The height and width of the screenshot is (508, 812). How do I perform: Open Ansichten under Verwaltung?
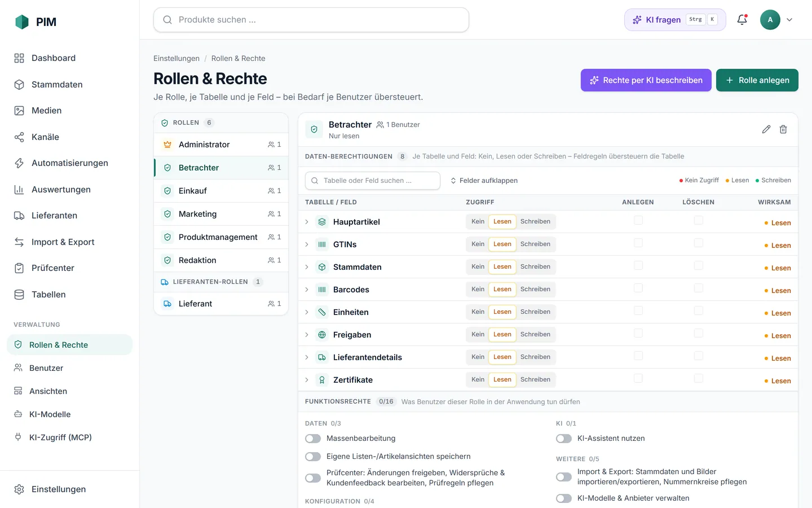tap(70, 391)
